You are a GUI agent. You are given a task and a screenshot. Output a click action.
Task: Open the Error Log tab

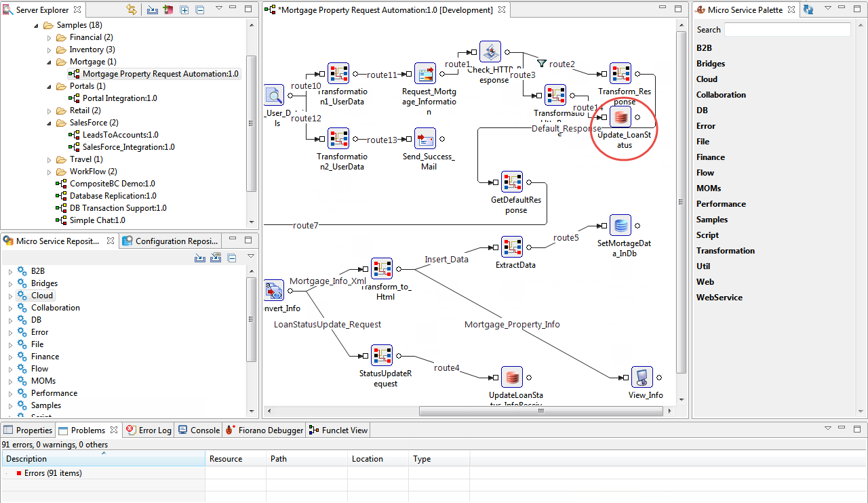click(x=149, y=430)
